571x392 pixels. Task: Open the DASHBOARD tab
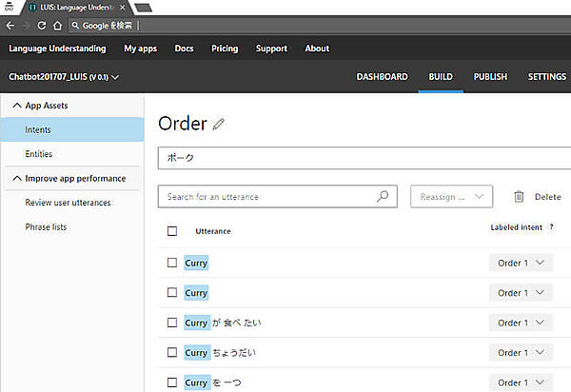coord(382,77)
